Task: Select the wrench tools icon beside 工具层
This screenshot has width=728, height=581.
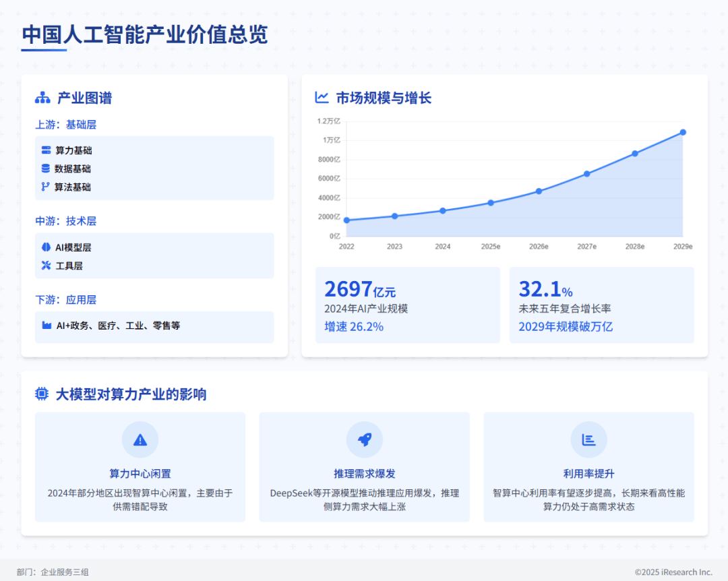Action: pos(46,266)
